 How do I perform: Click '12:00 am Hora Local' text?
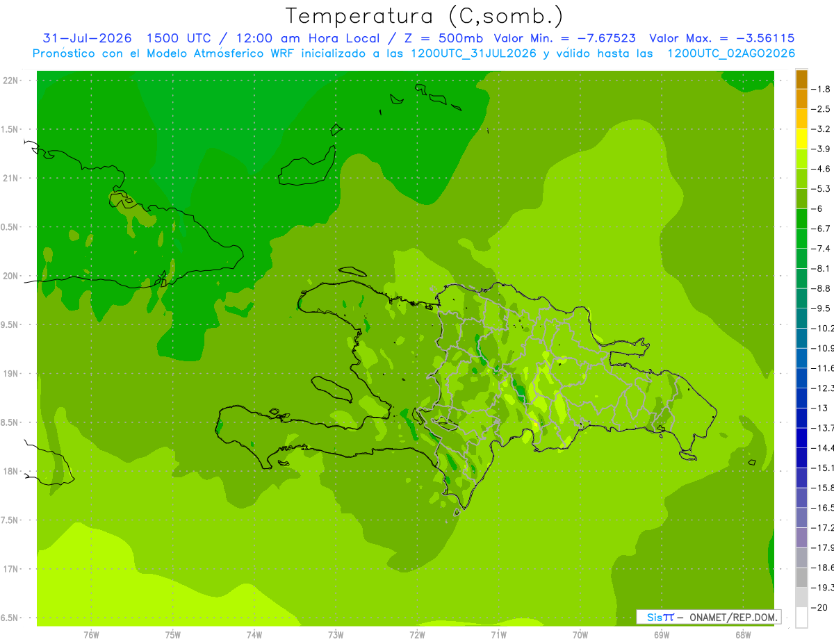coord(309,38)
